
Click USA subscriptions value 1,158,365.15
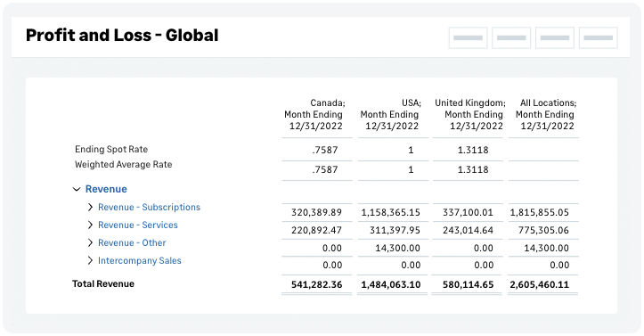391,212
